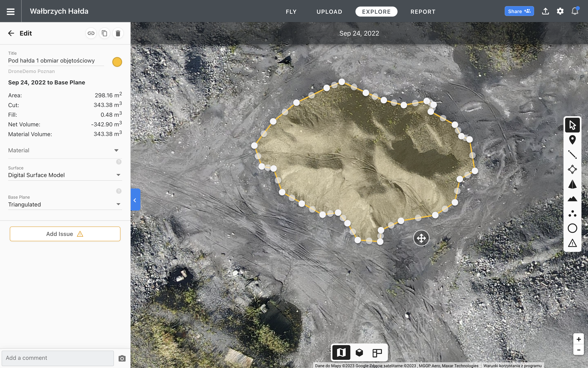This screenshot has width=588, height=368.
Task: Copy link to this annotation
Action: pos(91,33)
